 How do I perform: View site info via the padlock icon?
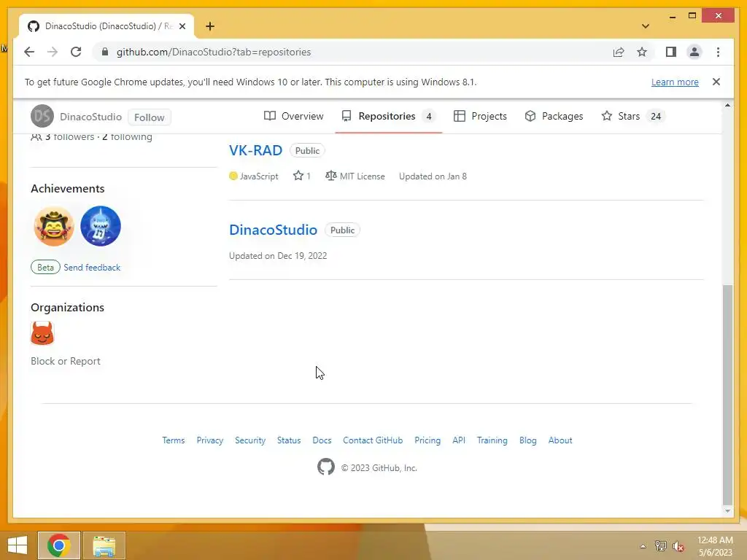tap(105, 52)
